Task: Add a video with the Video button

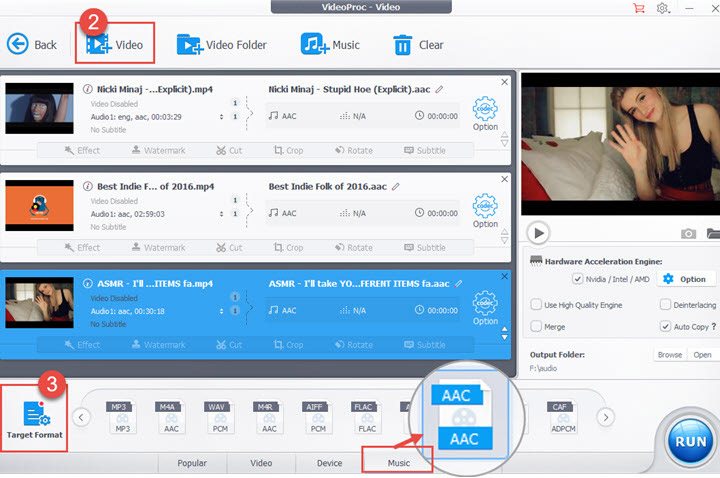Action: click(114, 45)
